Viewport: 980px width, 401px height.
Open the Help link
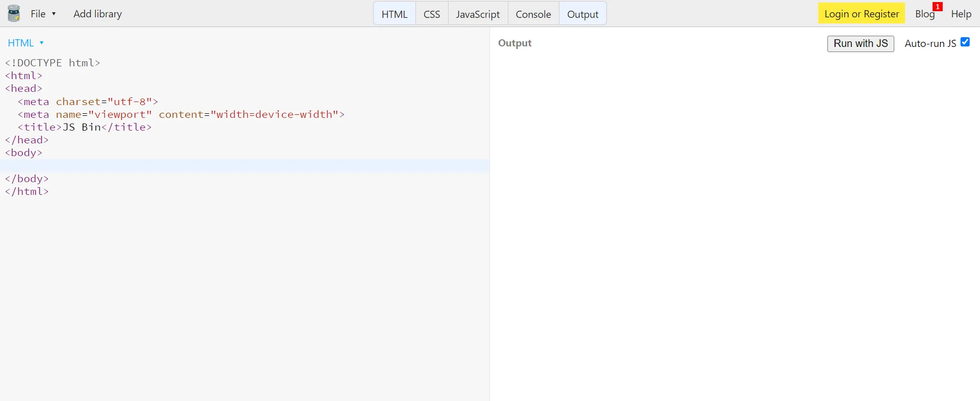click(x=961, y=14)
